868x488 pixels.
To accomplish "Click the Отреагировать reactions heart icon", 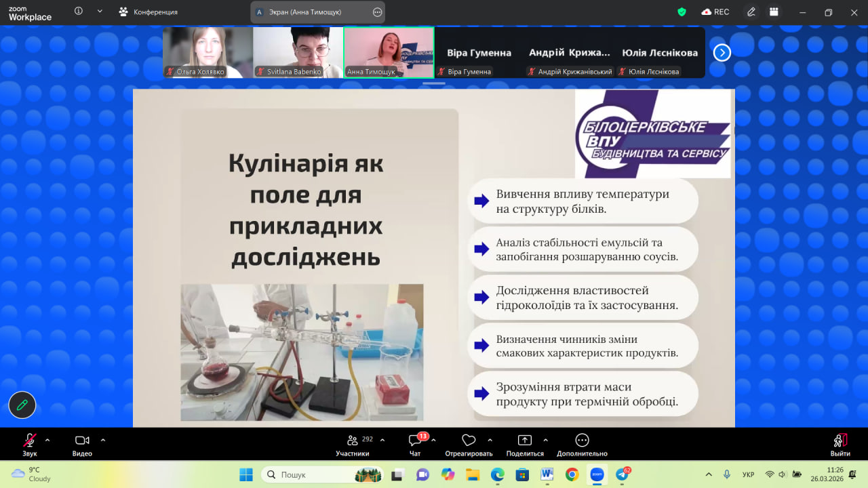I will [x=469, y=441].
